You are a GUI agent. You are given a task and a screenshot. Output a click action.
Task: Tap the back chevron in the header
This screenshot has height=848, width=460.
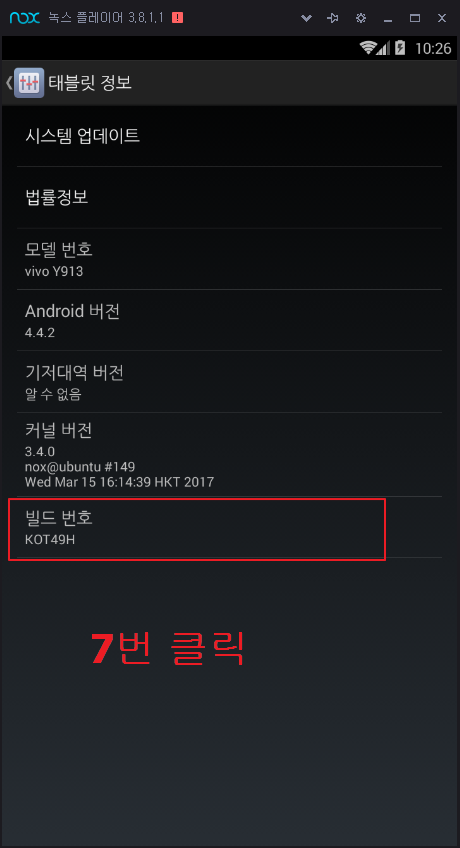click(8, 83)
